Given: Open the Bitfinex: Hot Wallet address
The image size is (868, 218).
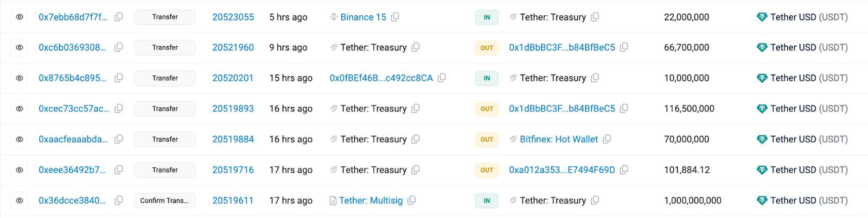Looking at the screenshot, I should [x=559, y=139].
